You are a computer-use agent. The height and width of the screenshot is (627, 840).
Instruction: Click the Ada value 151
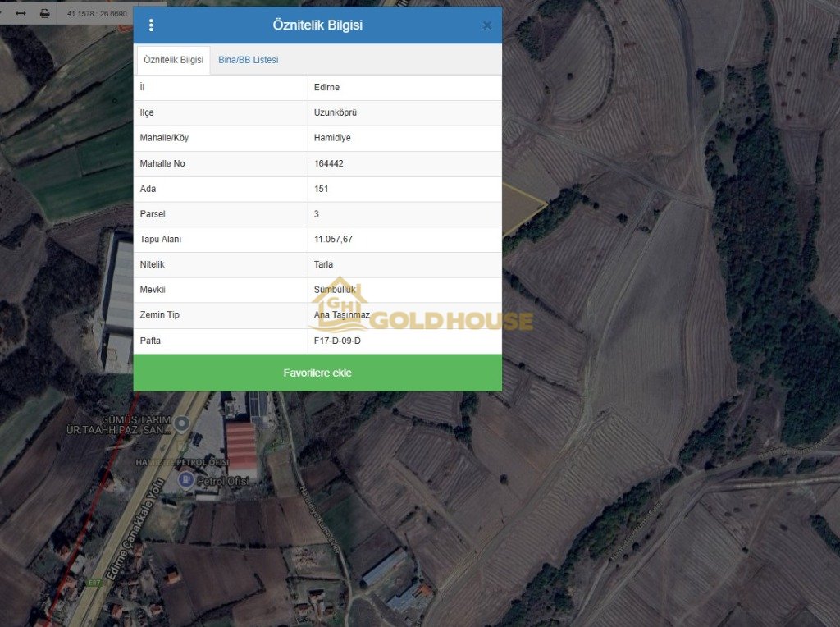pos(322,189)
